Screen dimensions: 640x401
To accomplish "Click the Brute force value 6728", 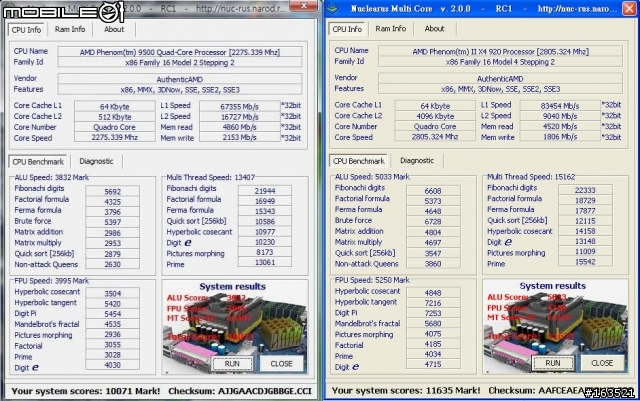I will [433, 221].
